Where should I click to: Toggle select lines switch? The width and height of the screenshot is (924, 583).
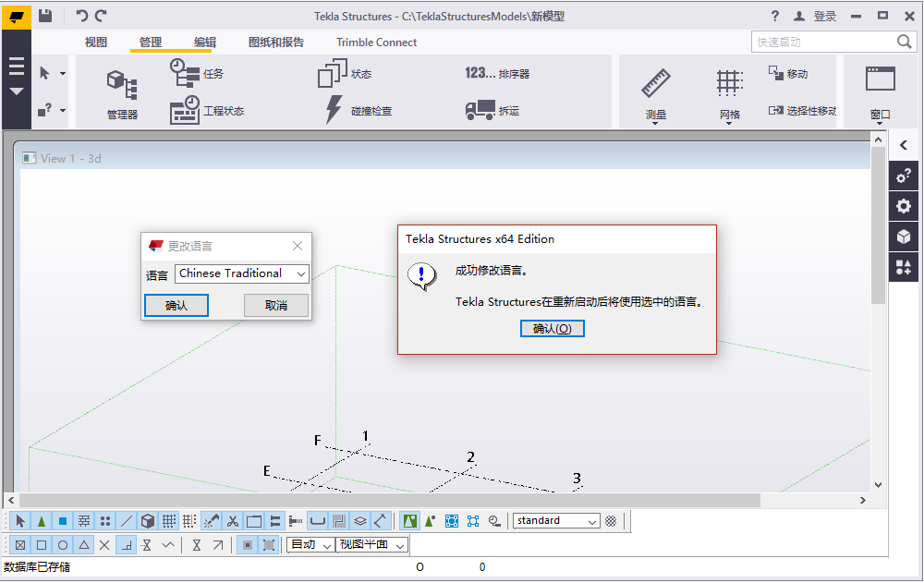(126, 521)
